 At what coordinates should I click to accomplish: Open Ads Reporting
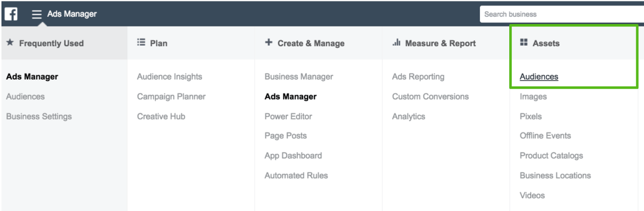pyautogui.click(x=418, y=77)
